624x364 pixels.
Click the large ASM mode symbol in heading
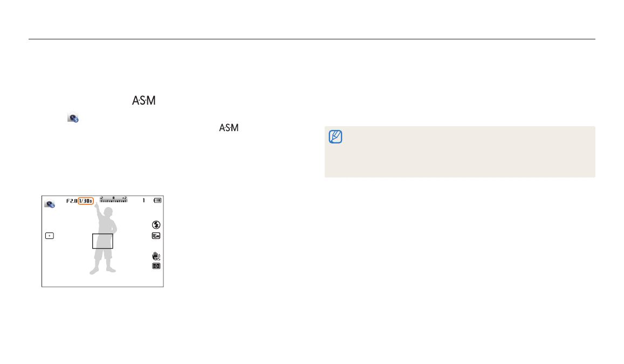(143, 101)
